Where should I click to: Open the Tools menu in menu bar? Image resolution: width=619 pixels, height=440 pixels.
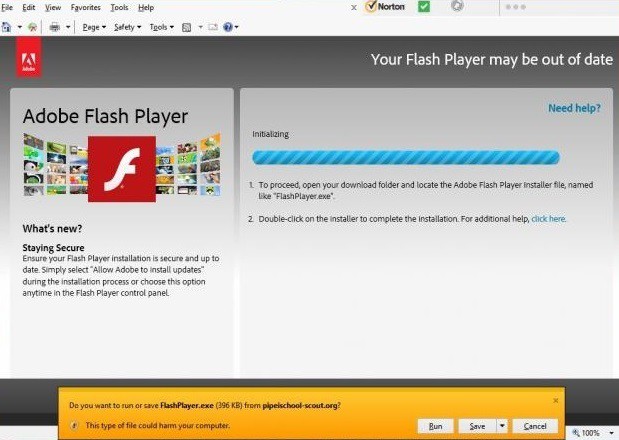pyautogui.click(x=119, y=7)
